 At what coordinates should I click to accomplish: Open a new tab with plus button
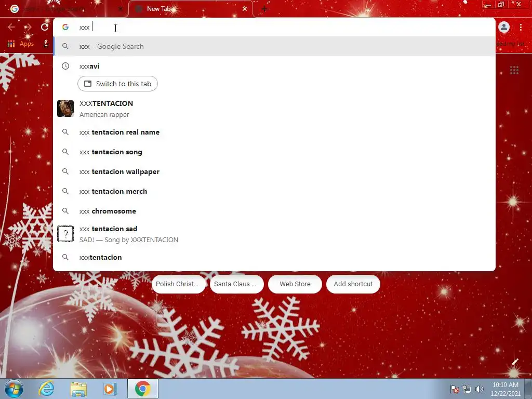coord(264,9)
